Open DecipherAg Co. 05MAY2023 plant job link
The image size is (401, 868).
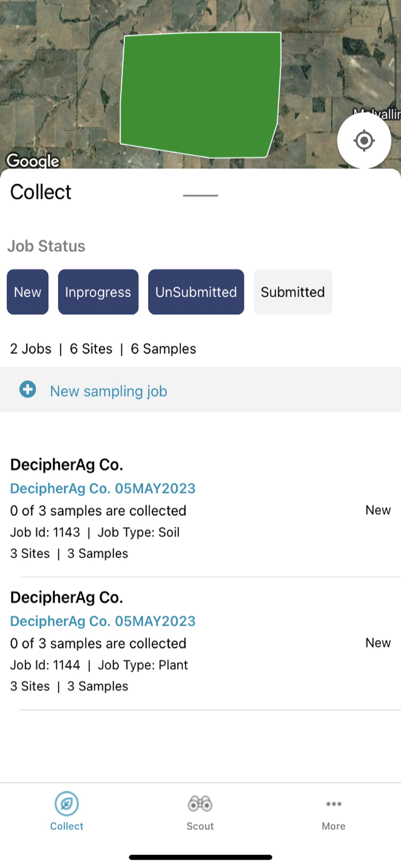click(x=103, y=621)
